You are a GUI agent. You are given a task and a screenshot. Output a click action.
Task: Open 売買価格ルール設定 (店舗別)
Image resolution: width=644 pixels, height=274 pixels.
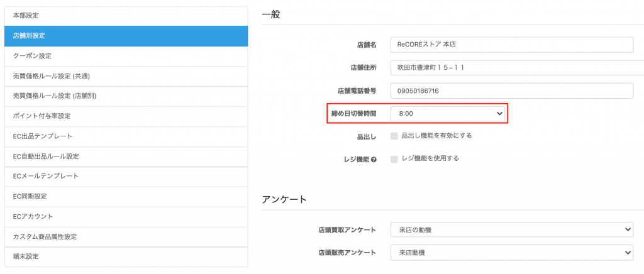126,96
